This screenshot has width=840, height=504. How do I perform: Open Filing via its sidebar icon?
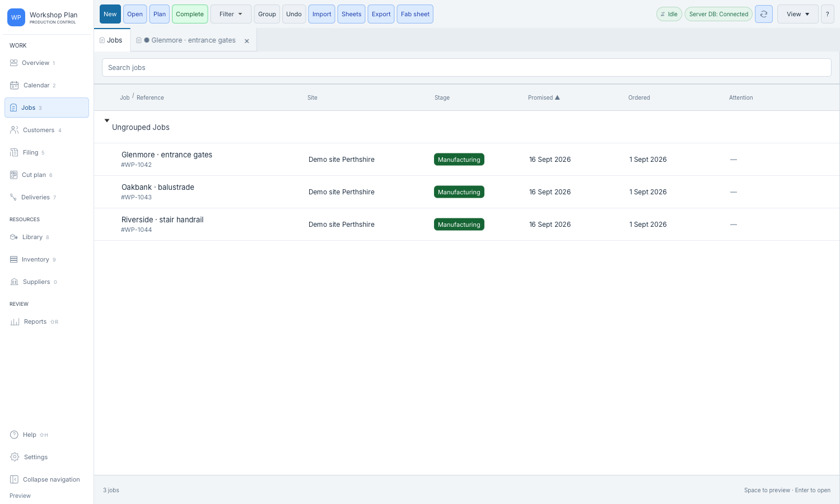(14, 153)
